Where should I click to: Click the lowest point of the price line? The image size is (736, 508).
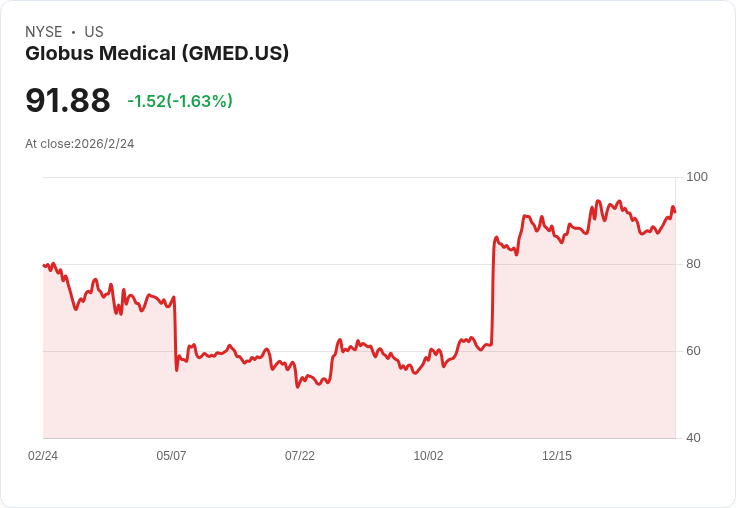click(297, 387)
